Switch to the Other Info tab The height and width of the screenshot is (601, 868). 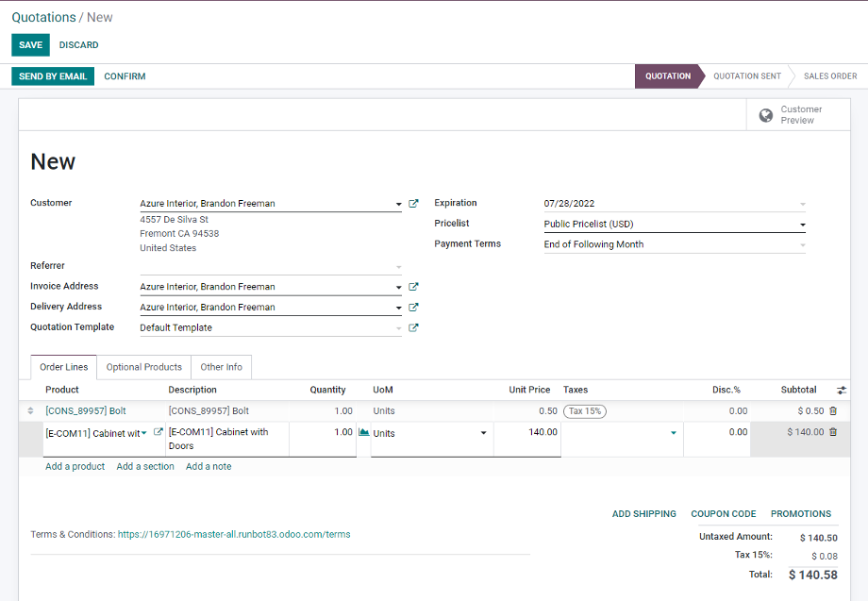221,367
